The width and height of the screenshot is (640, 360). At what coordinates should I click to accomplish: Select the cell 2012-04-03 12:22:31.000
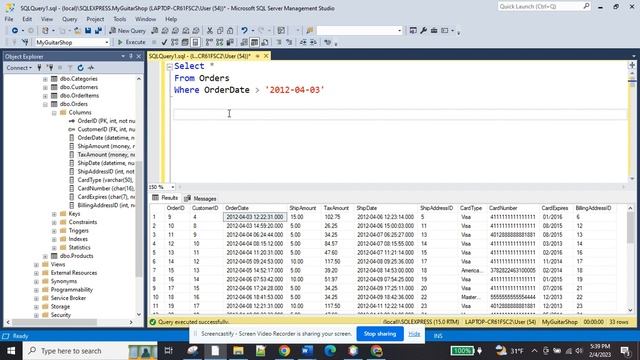[x=255, y=217]
